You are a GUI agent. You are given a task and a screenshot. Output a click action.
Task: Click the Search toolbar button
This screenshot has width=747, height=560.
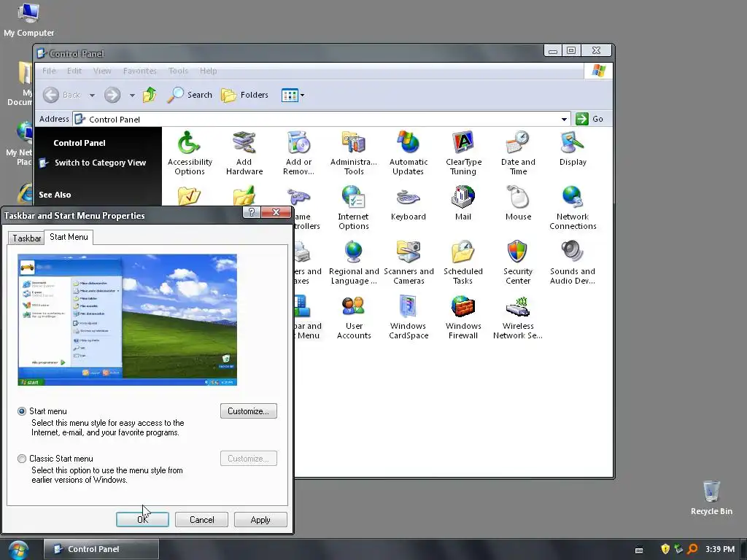pos(190,95)
